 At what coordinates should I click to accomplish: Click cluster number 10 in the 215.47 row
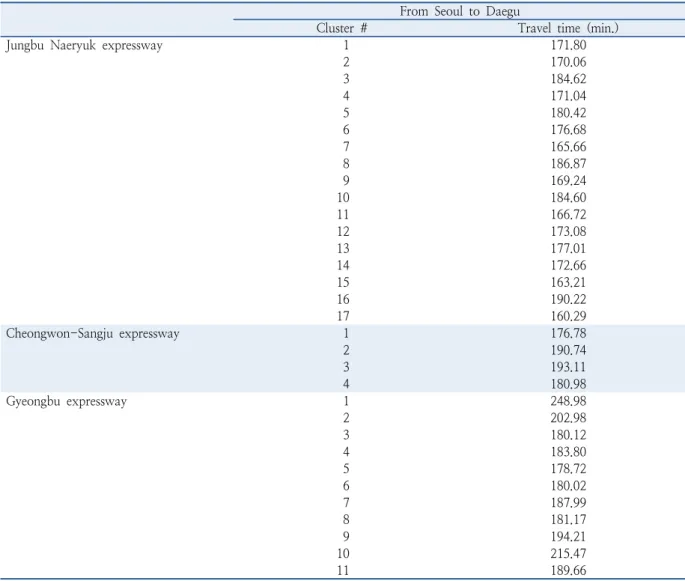pyautogui.click(x=343, y=553)
